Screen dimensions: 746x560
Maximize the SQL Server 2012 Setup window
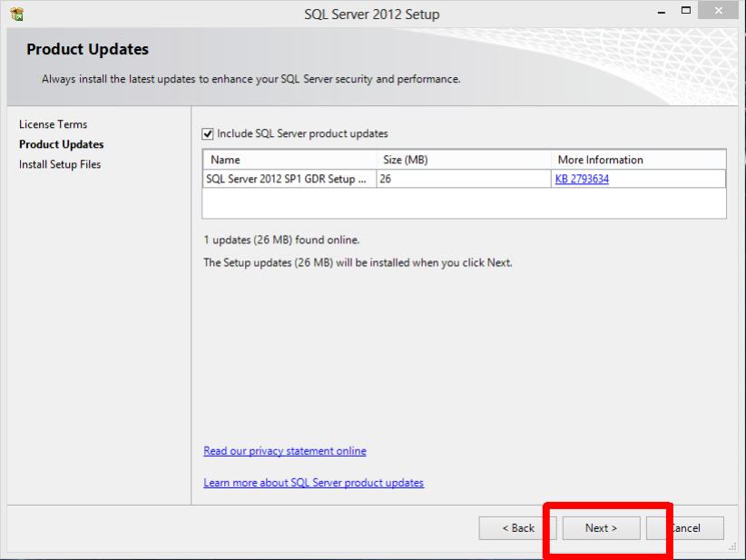pos(685,11)
